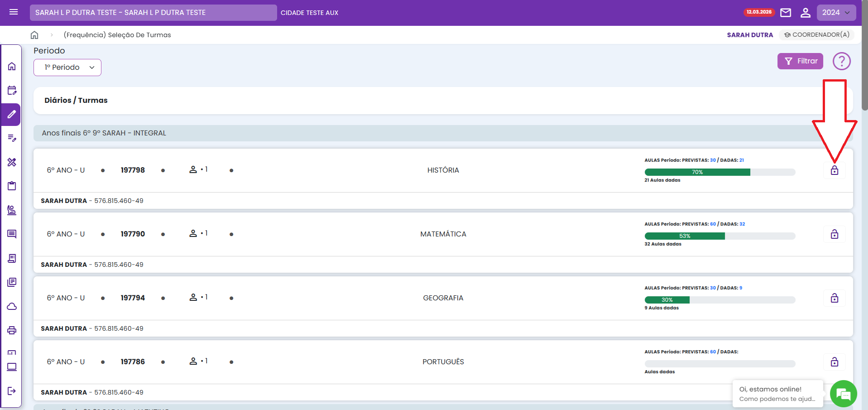Select the pencil Frequência sidebar item
Screen dimensions: 868x410
[12, 115]
